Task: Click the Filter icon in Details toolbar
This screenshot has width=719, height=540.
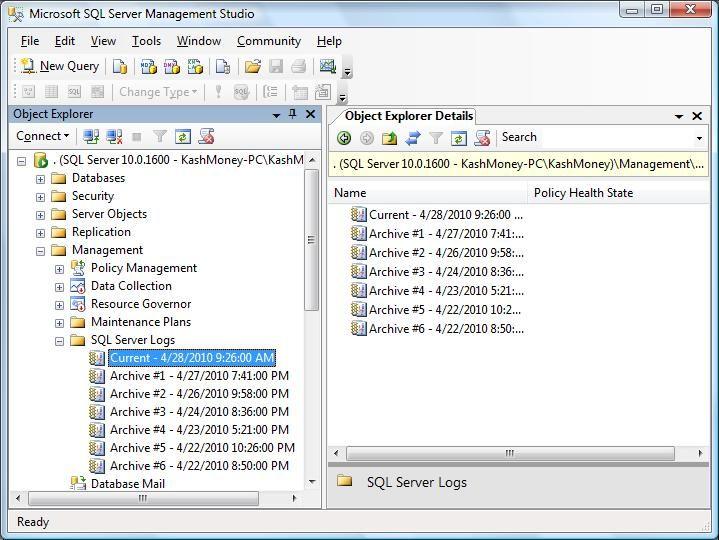Action: (x=436, y=138)
